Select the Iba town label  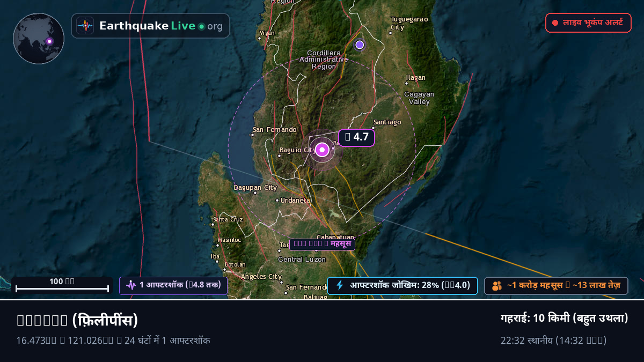point(215,256)
